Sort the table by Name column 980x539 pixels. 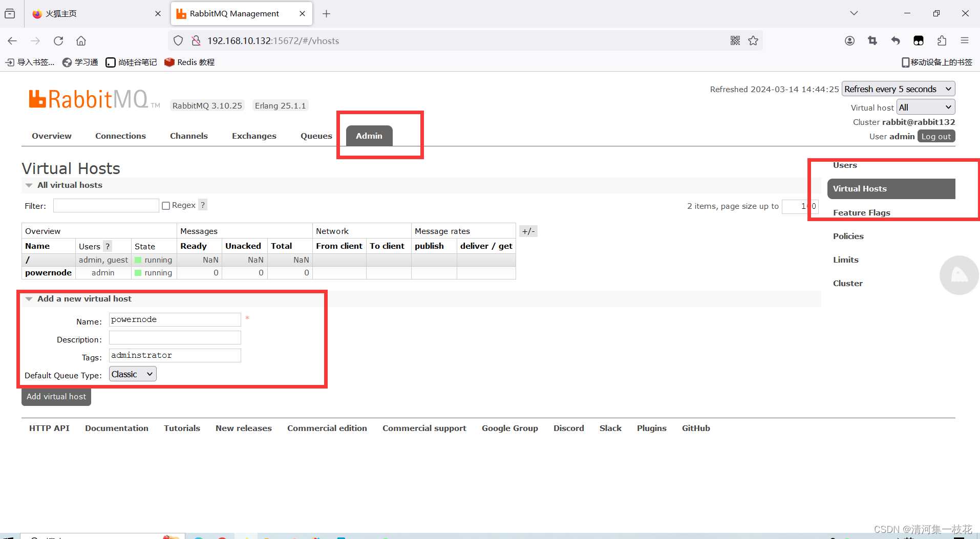click(37, 246)
